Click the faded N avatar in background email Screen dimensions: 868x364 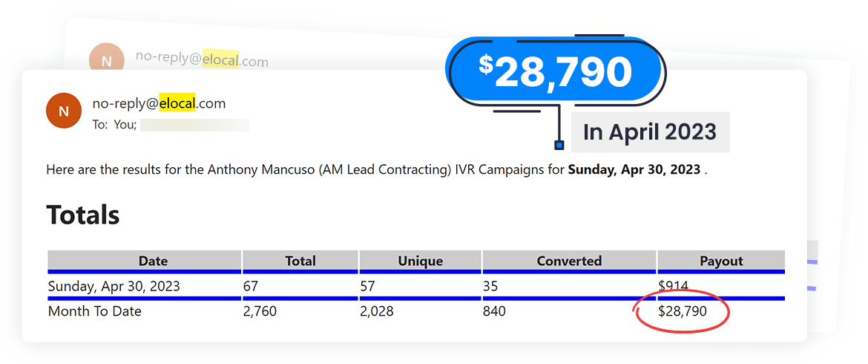pos(106,60)
